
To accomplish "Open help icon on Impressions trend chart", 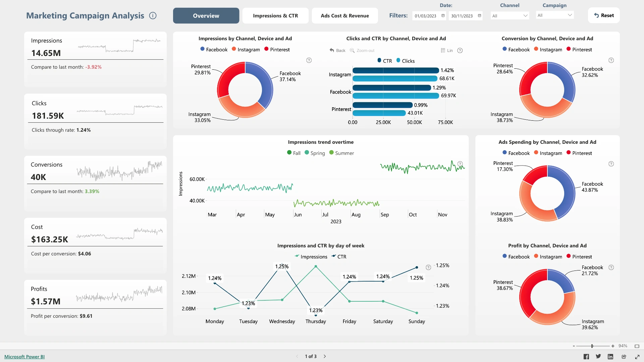I will coord(460,164).
